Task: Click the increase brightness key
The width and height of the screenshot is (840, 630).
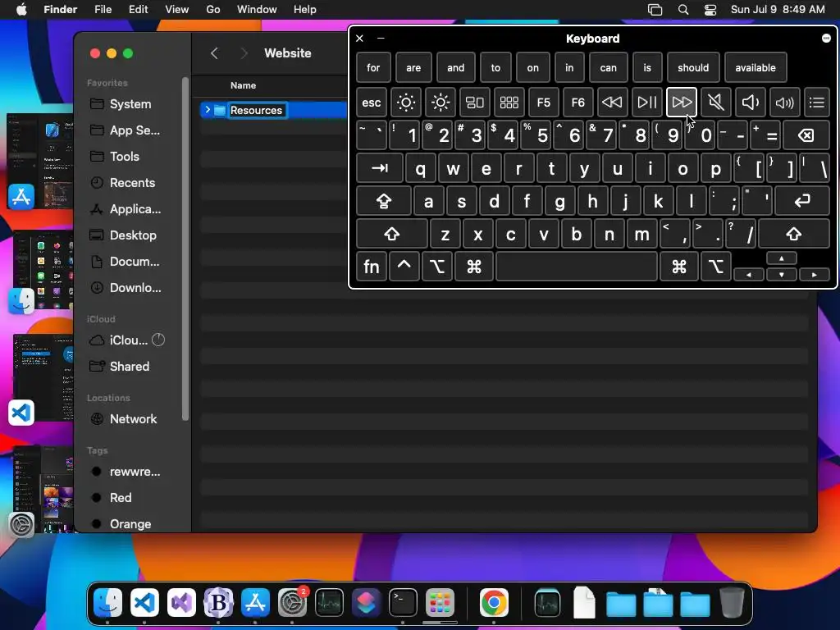Action: (441, 102)
